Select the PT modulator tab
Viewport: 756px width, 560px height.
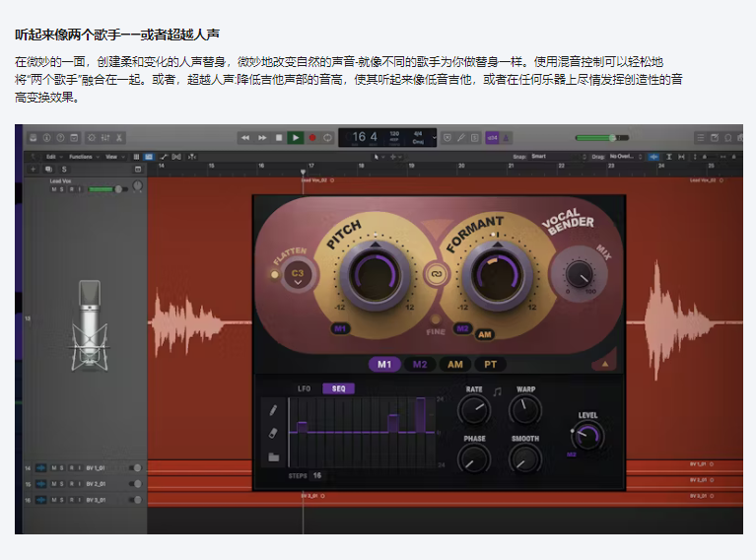490,365
